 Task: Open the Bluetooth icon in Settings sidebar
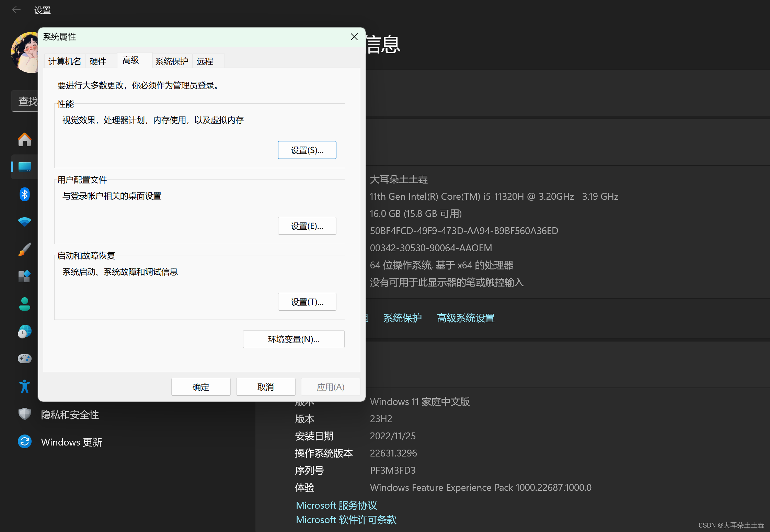tap(24, 194)
